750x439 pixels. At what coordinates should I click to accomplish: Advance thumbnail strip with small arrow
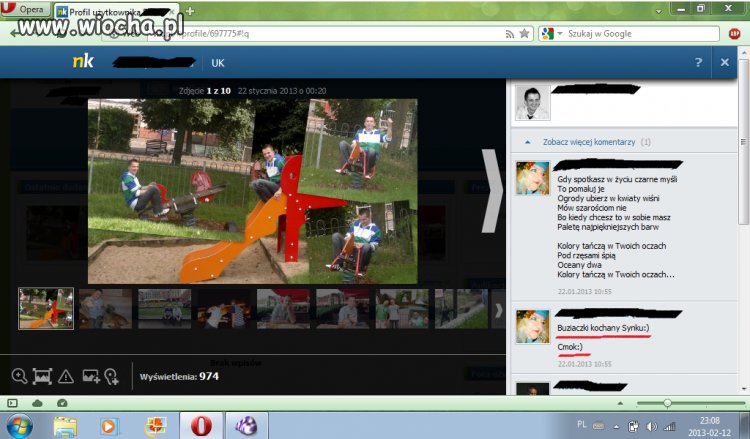tap(498, 310)
